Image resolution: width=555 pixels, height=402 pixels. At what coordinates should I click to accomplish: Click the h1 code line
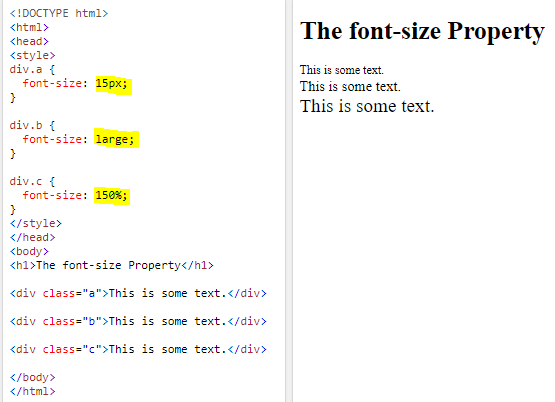112,265
